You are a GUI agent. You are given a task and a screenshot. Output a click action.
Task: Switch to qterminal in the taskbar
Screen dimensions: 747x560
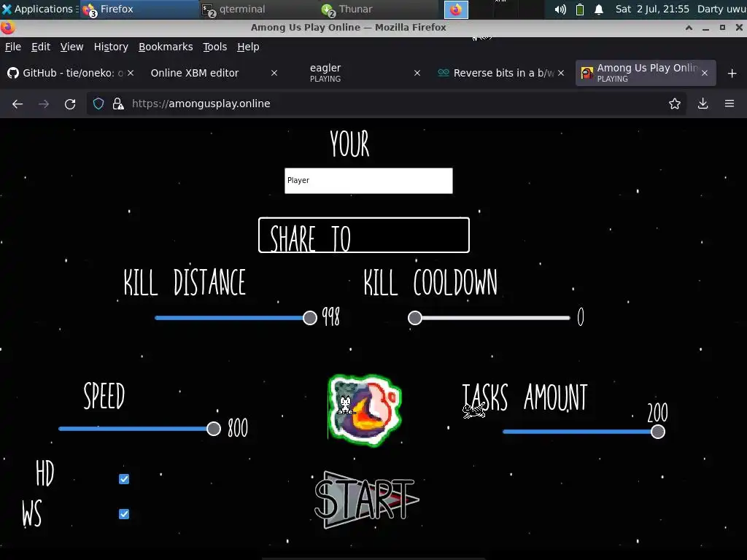click(x=258, y=9)
